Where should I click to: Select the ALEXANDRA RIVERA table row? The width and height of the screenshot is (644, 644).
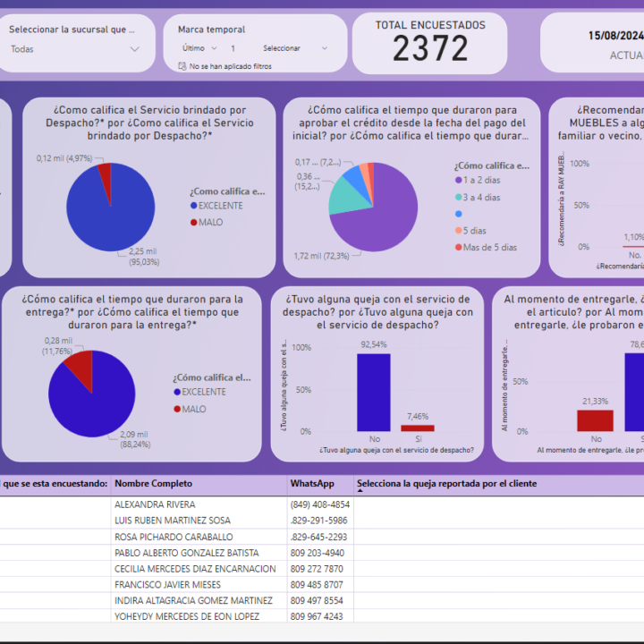[x=155, y=504]
